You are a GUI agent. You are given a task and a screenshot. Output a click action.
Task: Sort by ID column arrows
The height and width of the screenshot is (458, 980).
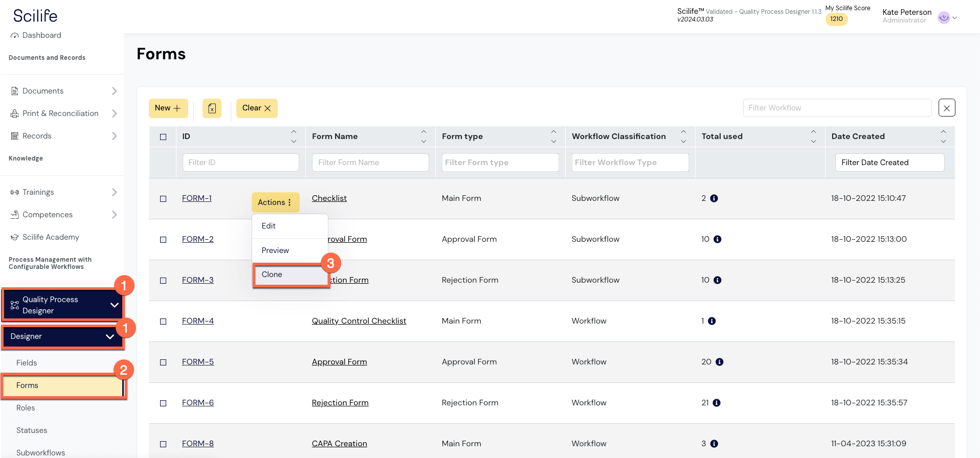[x=294, y=136]
